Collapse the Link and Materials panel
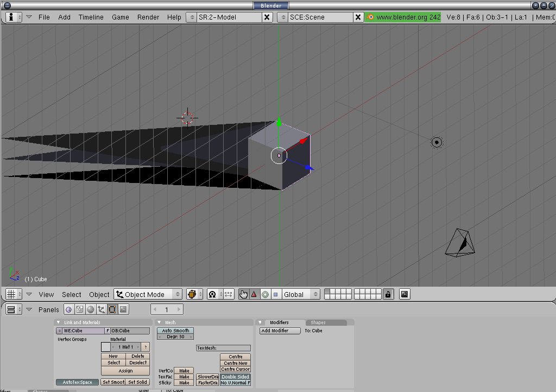556x392 pixels. pyautogui.click(x=59, y=323)
